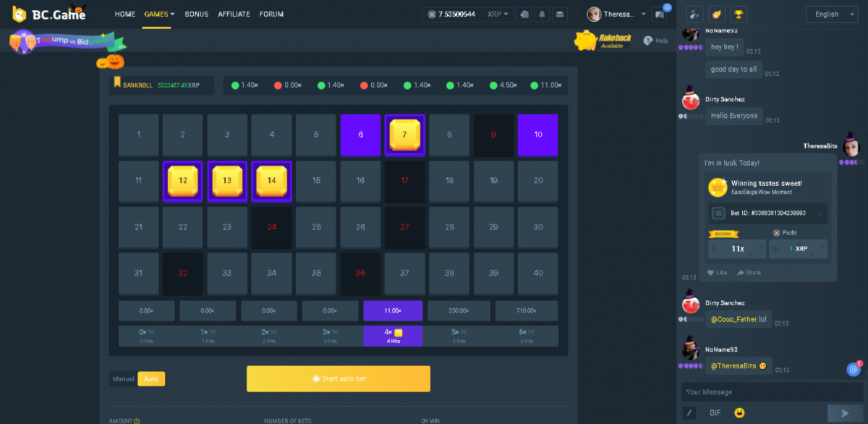This screenshot has width=868, height=424.
Task: Select the Auto betting mode
Action: 151,378
